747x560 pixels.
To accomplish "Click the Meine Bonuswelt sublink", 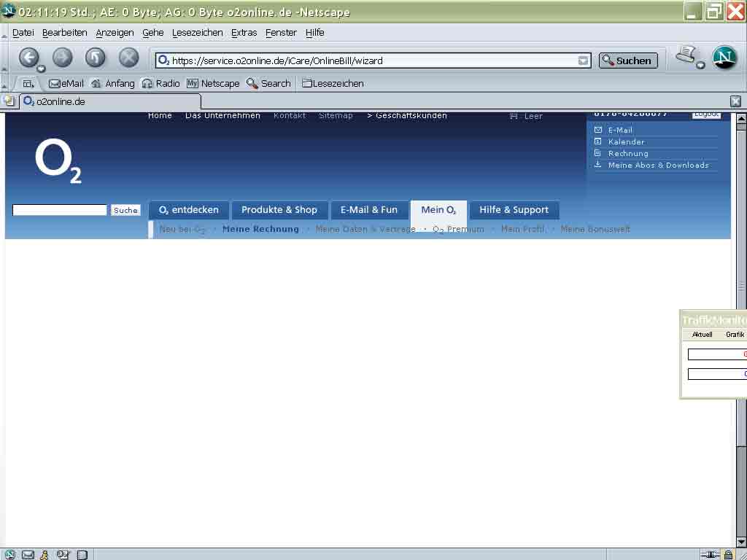I will click(595, 230).
